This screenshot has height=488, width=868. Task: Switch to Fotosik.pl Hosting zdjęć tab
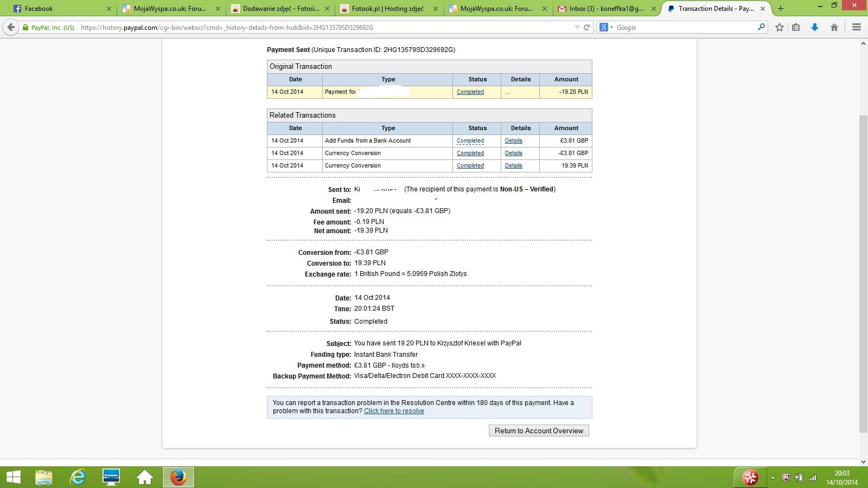pos(387,9)
